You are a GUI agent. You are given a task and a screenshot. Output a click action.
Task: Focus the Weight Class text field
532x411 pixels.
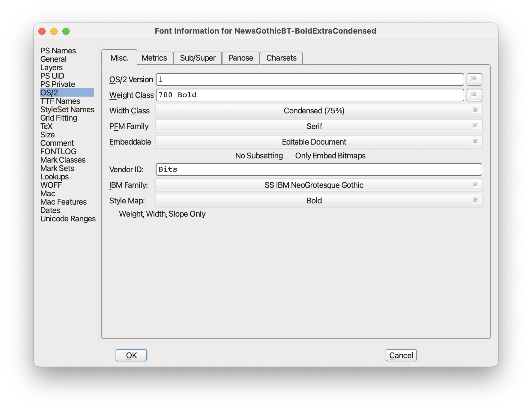tap(310, 95)
